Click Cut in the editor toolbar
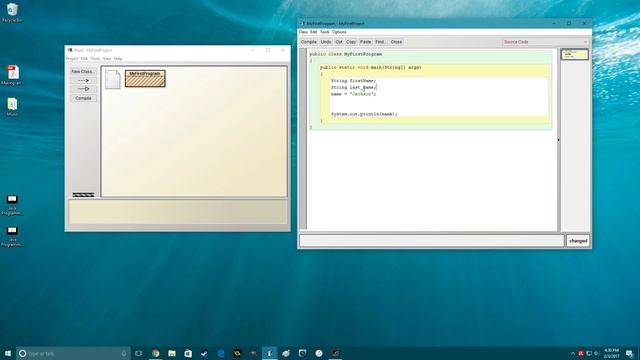 [339, 42]
